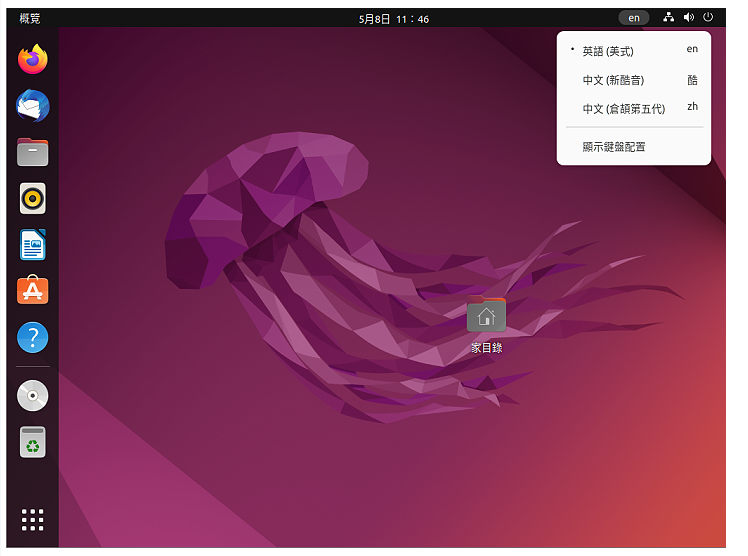Open Thunderbird mail from the dock
This screenshot has width=748, height=556.
click(32, 105)
